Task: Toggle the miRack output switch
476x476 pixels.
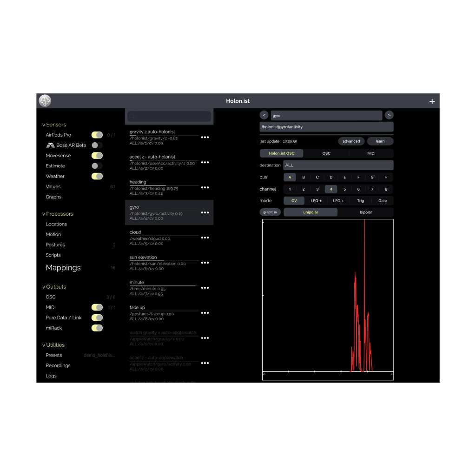Action: (x=97, y=328)
